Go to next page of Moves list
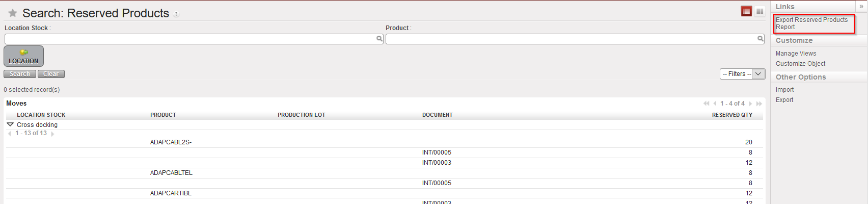Viewport: 868px width, 204px height. point(750,104)
